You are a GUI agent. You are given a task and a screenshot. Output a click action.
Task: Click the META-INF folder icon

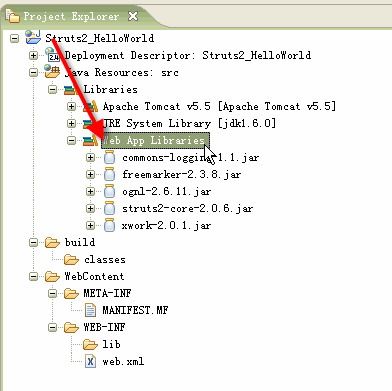(71, 293)
